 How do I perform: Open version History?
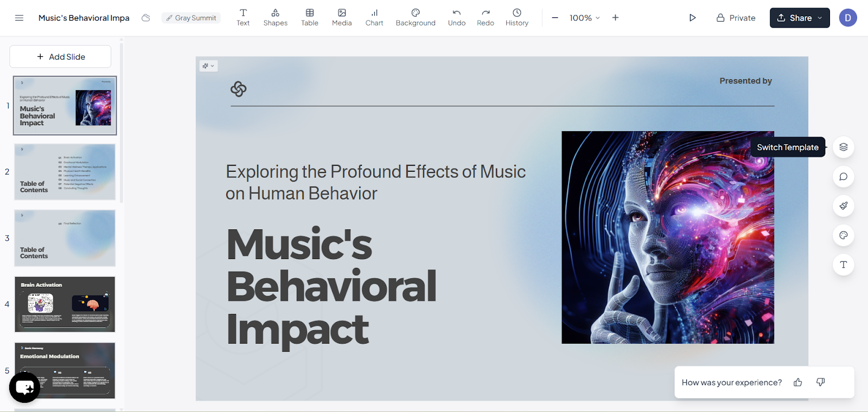517,17
